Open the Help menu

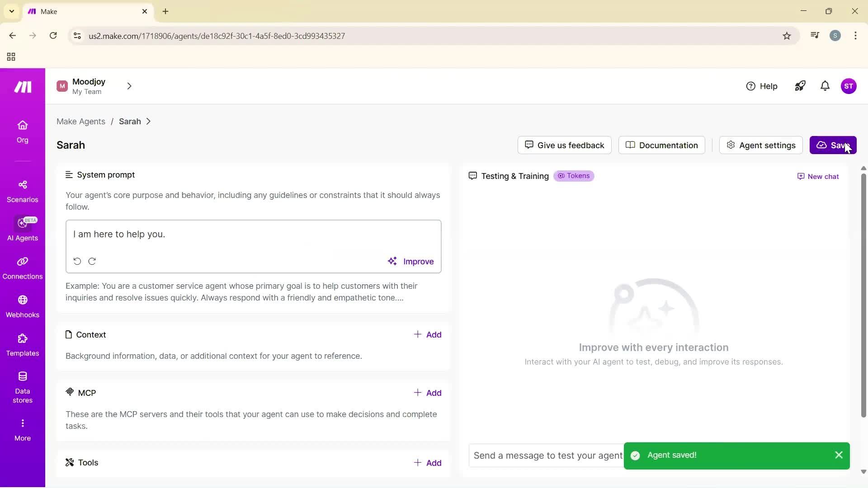[x=761, y=86]
